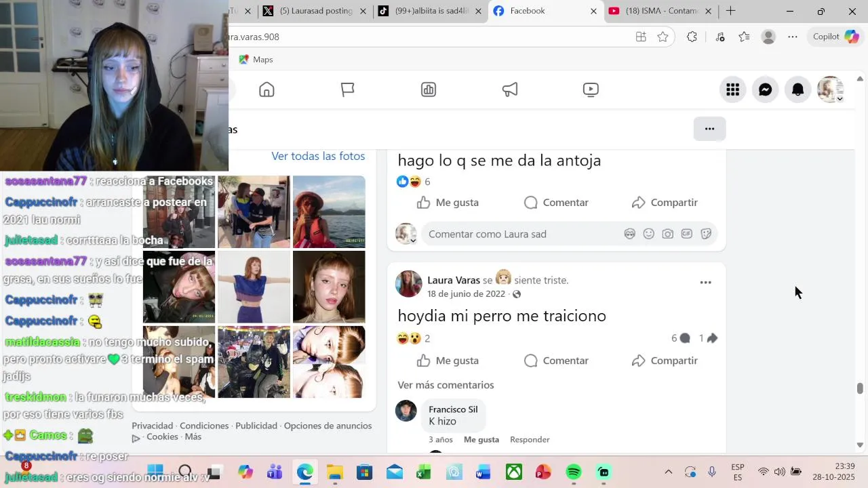868x488 pixels.
Task: Open Facebook Video icon
Action: coord(591,89)
